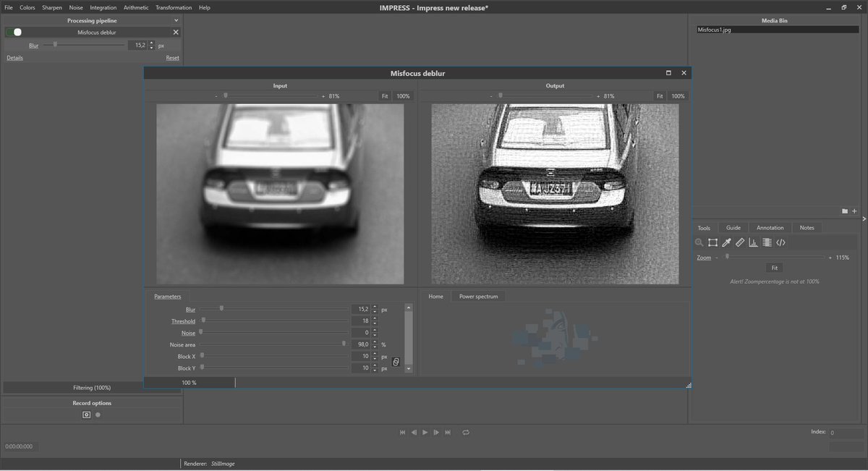Remove Misfocus deblur filter from pipeline
Viewport: 868px width, 471px height.
point(176,33)
